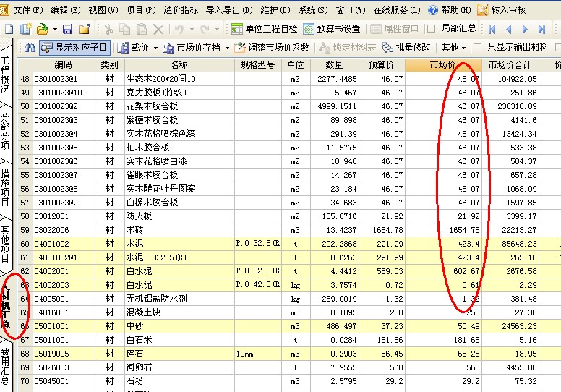Jump to last record navigation icon

[541, 30]
